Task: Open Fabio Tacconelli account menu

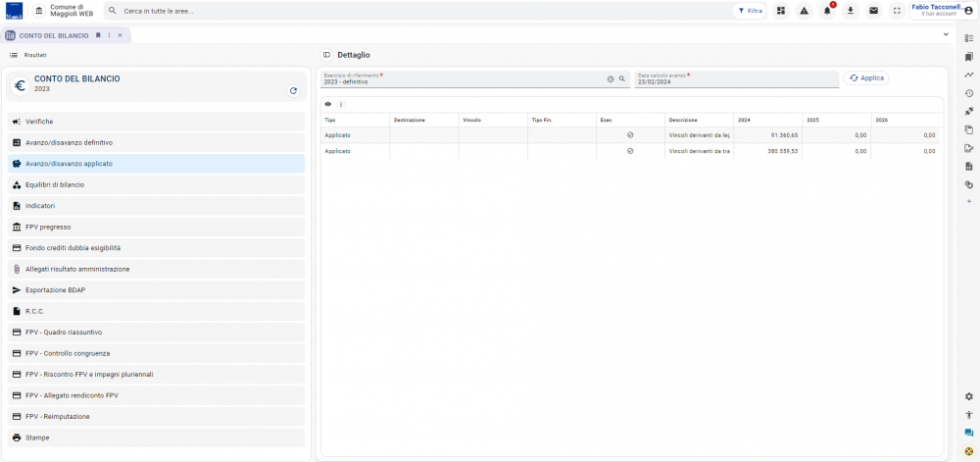Action: tap(943, 11)
